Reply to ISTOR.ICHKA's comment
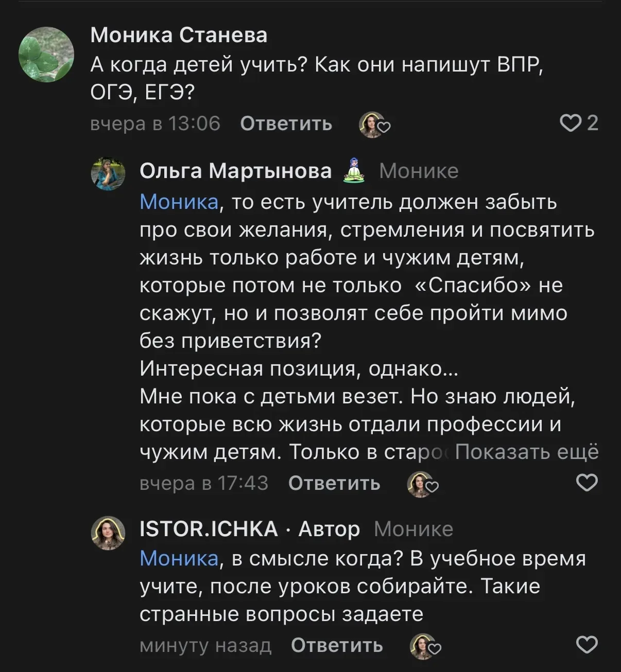 tap(337, 645)
